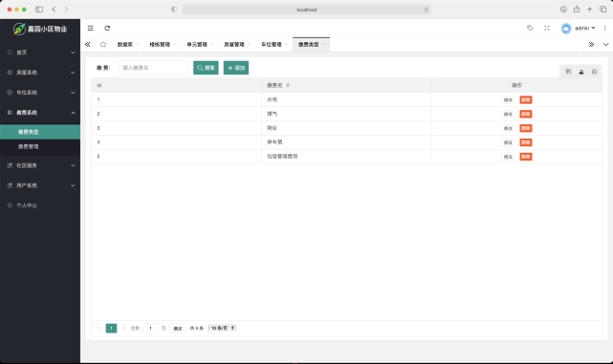Focus the jump-to-page number input
This screenshot has height=364, width=613.
(150, 328)
